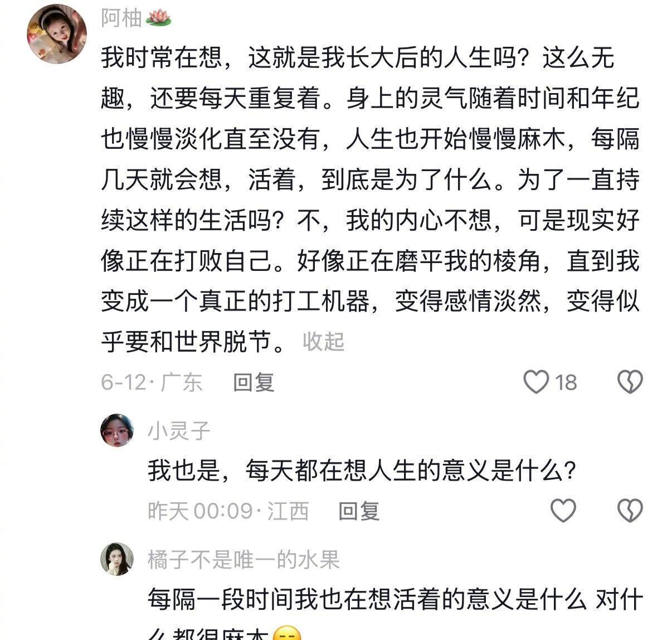Like 小灵子's reply with the heart icon
Image resolution: width=672 pixels, height=640 pixels.
[x=563, y=510]
